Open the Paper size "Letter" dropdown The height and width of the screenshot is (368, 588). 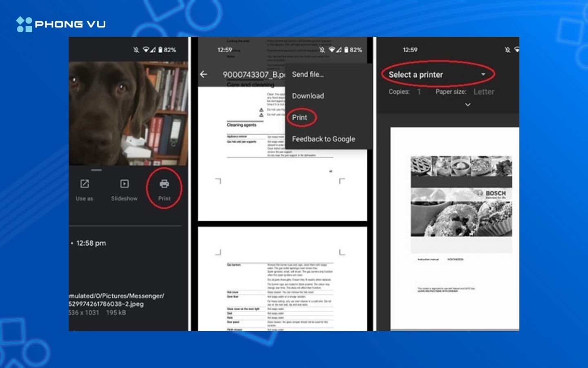pos(483,92)
